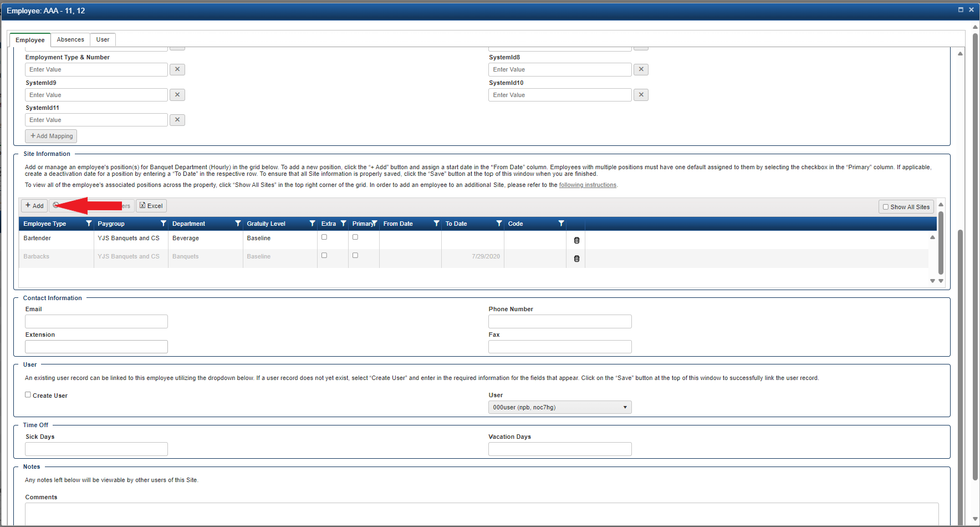
Task: Open the User dropdown 000user
Action: click(560, 407)
